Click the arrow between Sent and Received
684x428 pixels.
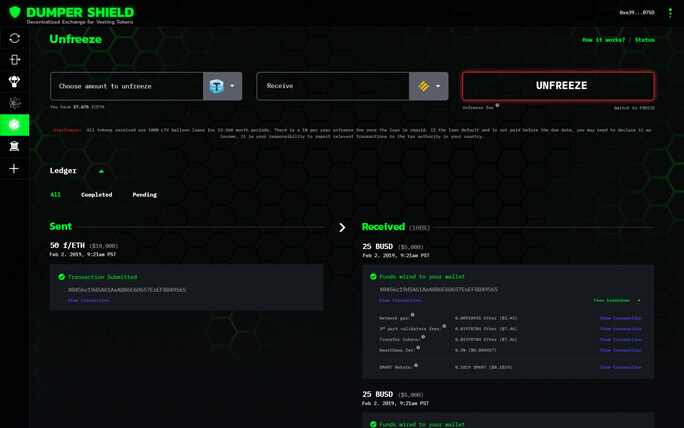342,227
